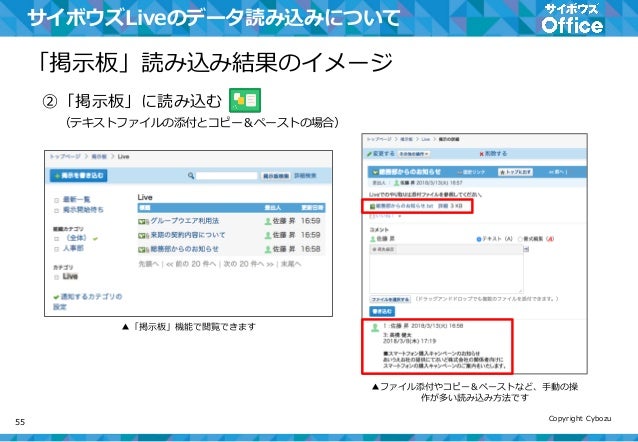Click the bulletin search button next to the search field

[x=275, y=176]
